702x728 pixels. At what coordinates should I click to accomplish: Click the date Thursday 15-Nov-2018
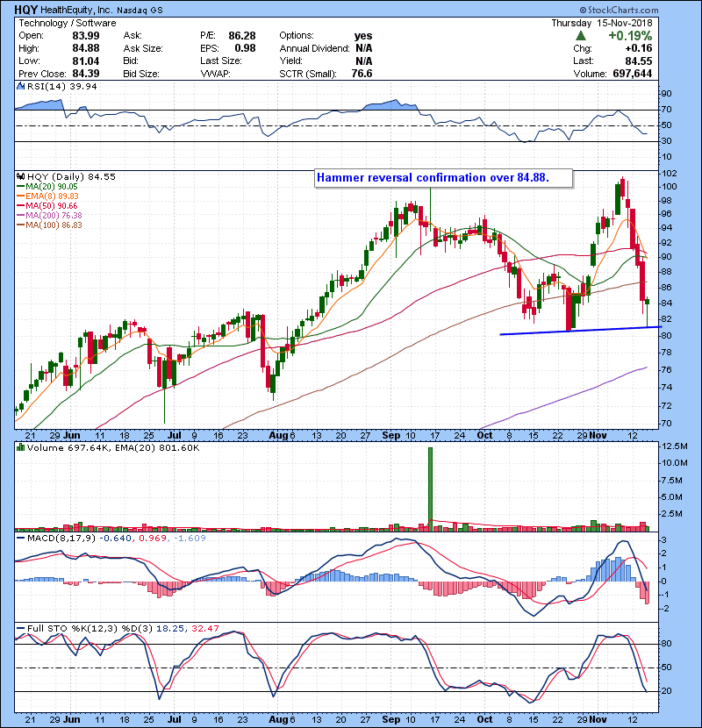(602, 23)
